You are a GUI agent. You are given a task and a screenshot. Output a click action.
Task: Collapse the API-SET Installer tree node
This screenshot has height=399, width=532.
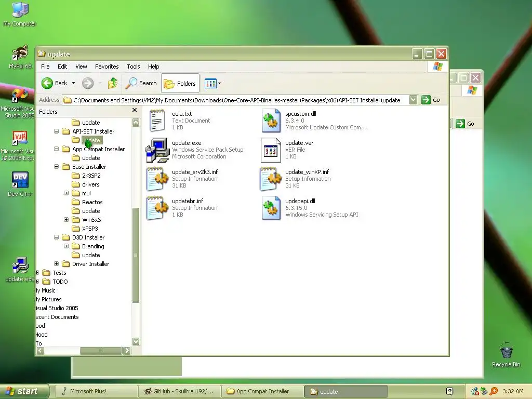click(x=56, y=131)
